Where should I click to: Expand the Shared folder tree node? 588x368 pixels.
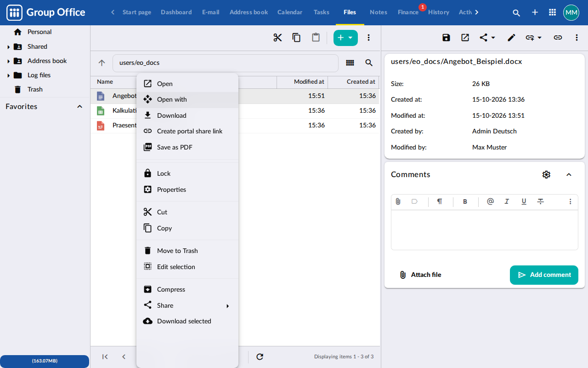tap(8, 47)
